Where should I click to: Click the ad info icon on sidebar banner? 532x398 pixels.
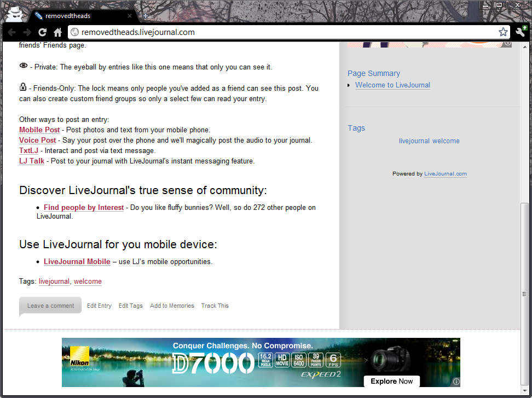click(x=507, y=43)
